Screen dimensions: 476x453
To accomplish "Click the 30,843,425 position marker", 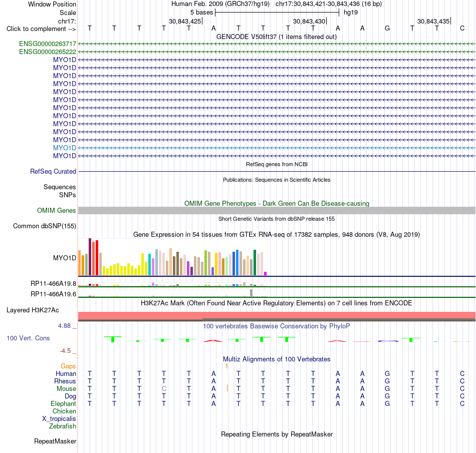I will pyautogui.click(x=185, y=21).
